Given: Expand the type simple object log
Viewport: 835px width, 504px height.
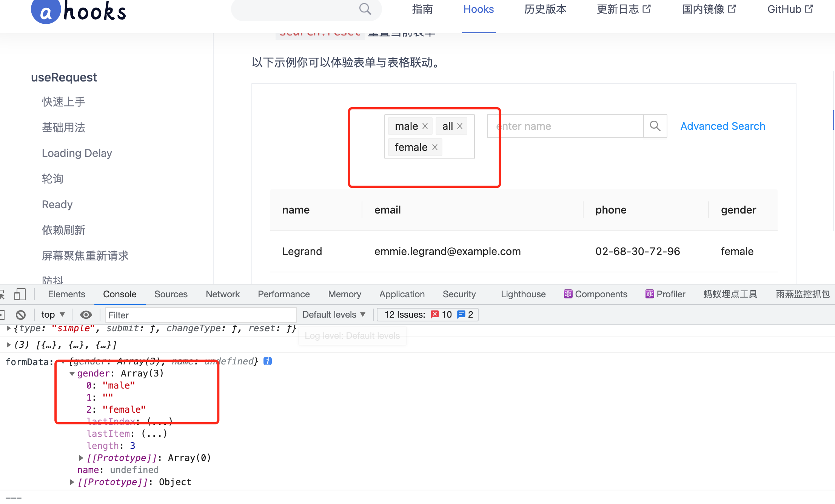Looking at the screenshot, I should point(8,328).
